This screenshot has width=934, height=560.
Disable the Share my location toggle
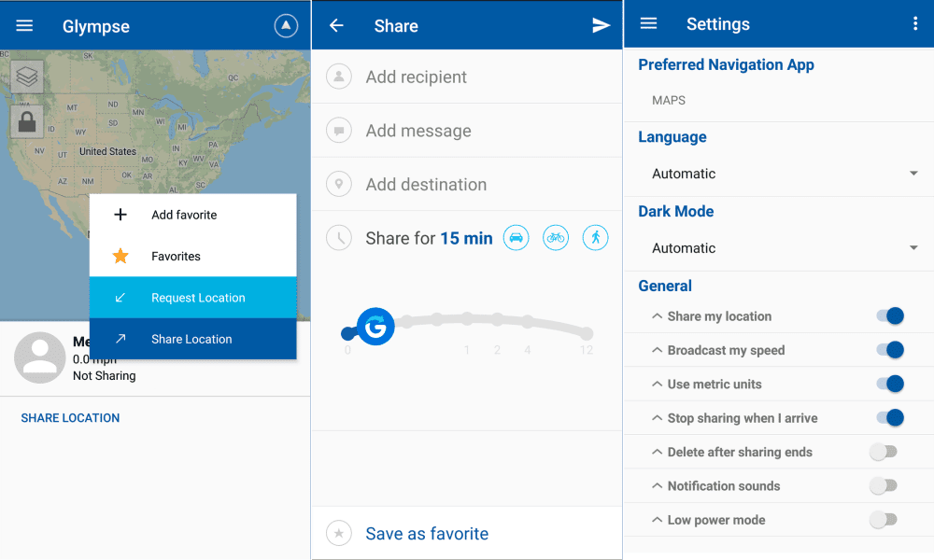[889, 316]
